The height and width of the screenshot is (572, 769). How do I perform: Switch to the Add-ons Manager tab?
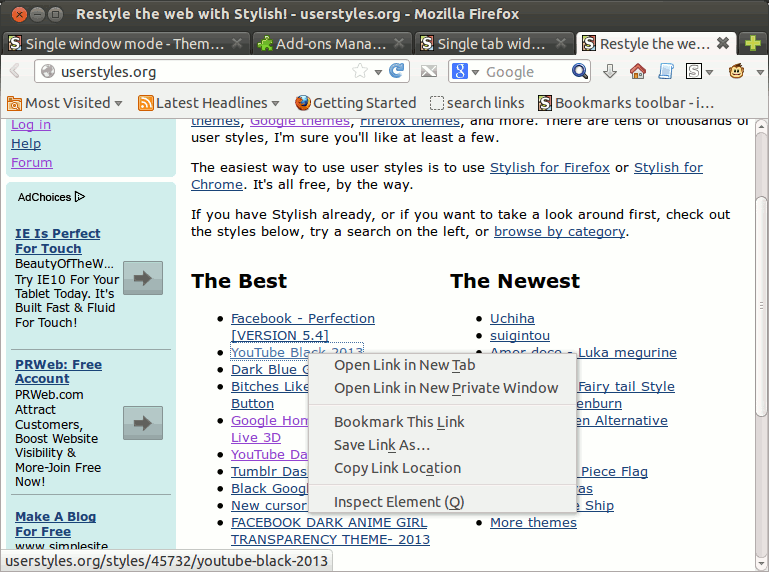330,44
